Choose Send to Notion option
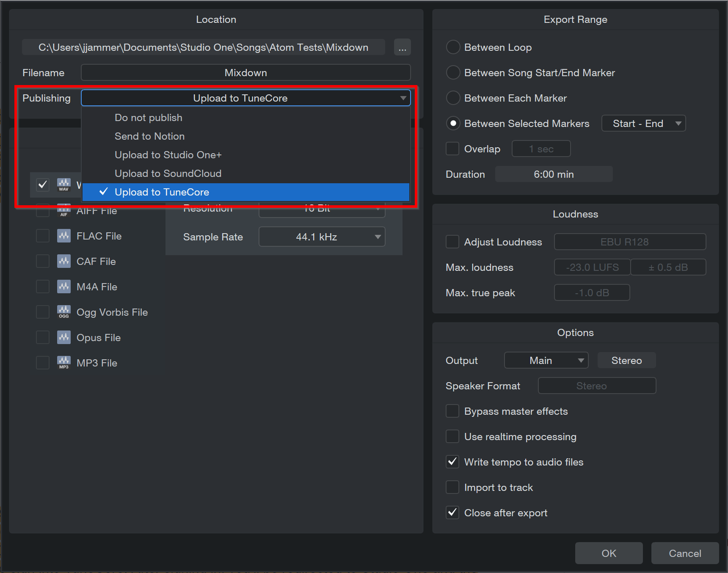 pyautogui.click(x=246, y=136)
